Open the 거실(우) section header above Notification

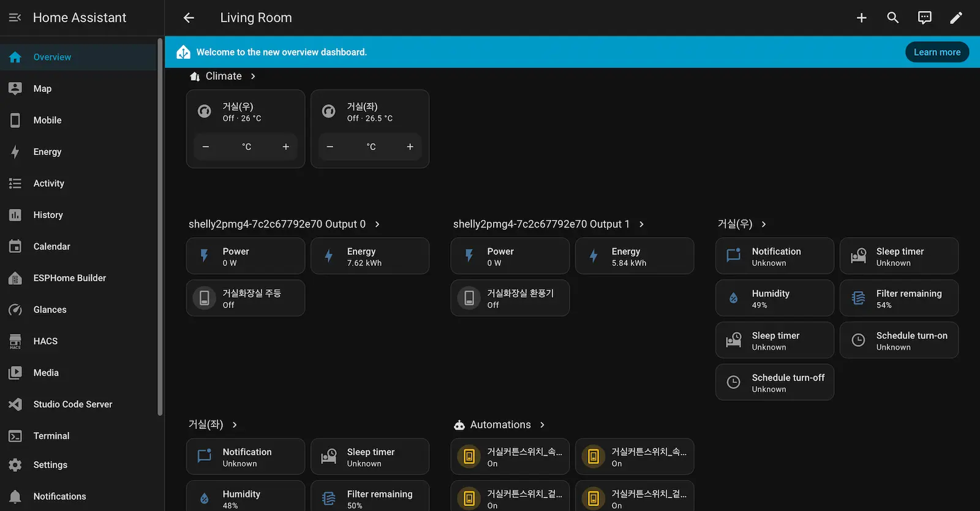click(742, 224)
